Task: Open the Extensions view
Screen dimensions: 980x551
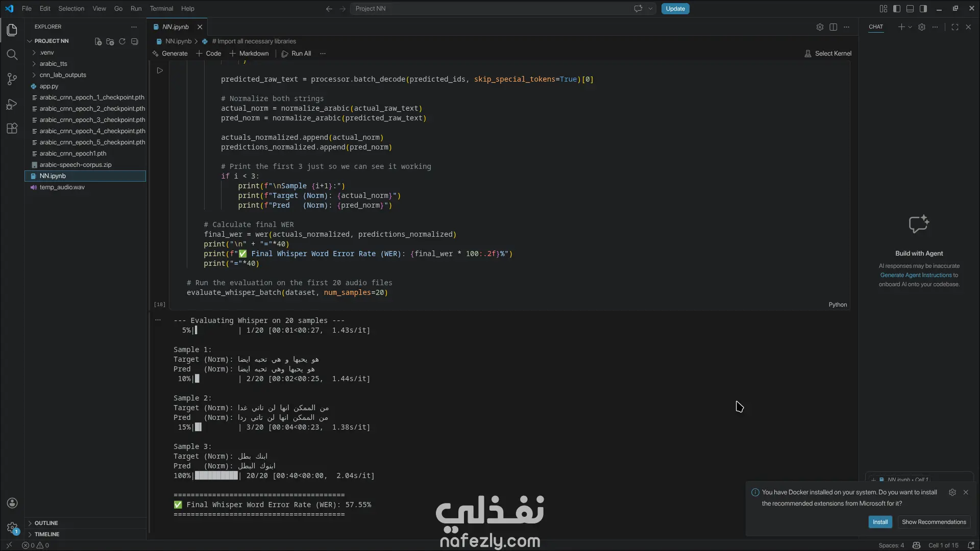Action: pyautogui.click(x=12, y=129)
